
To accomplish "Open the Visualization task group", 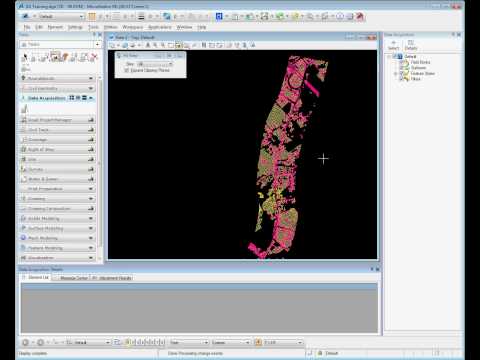I will tap(58, 258).
